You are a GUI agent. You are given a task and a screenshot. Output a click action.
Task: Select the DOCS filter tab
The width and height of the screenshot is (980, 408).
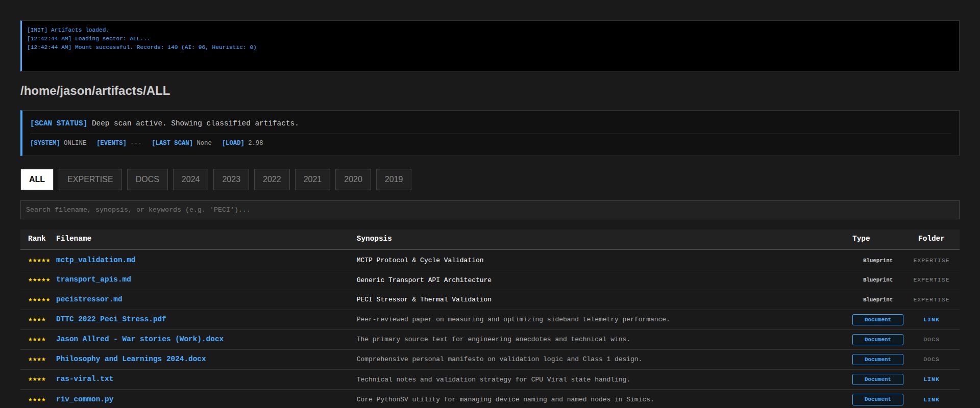point(147,180)
